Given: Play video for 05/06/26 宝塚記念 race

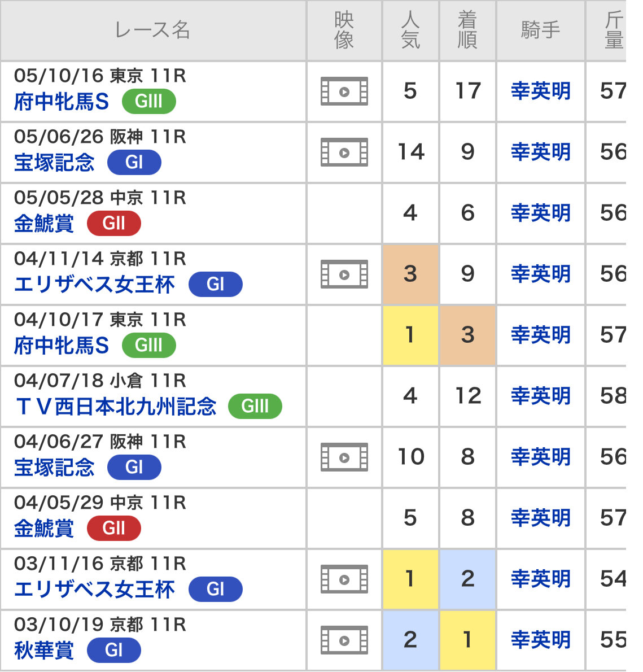Looking at the screenshot, I should pyautogui.click(x=344, y=152).
